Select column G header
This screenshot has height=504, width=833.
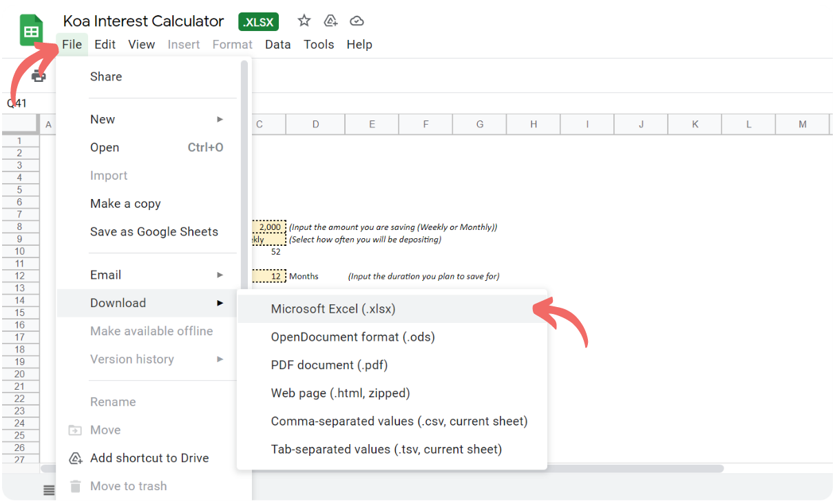click(479, 125)
